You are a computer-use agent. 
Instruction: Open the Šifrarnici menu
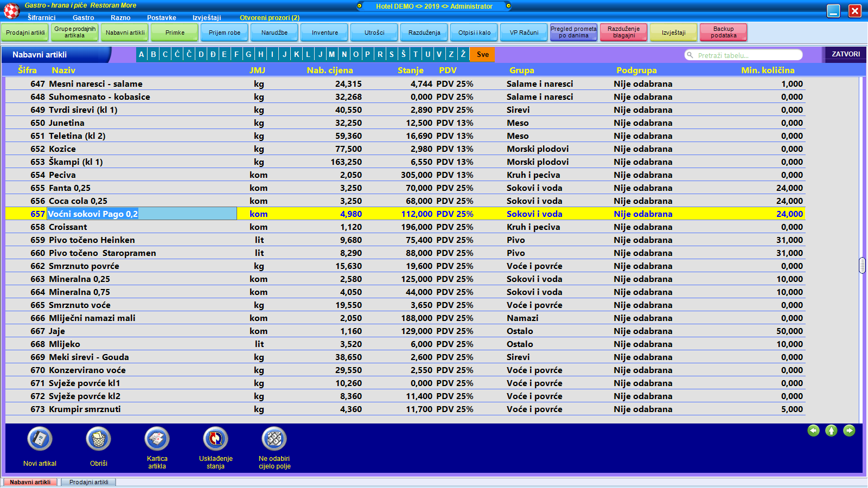point(41,17)
